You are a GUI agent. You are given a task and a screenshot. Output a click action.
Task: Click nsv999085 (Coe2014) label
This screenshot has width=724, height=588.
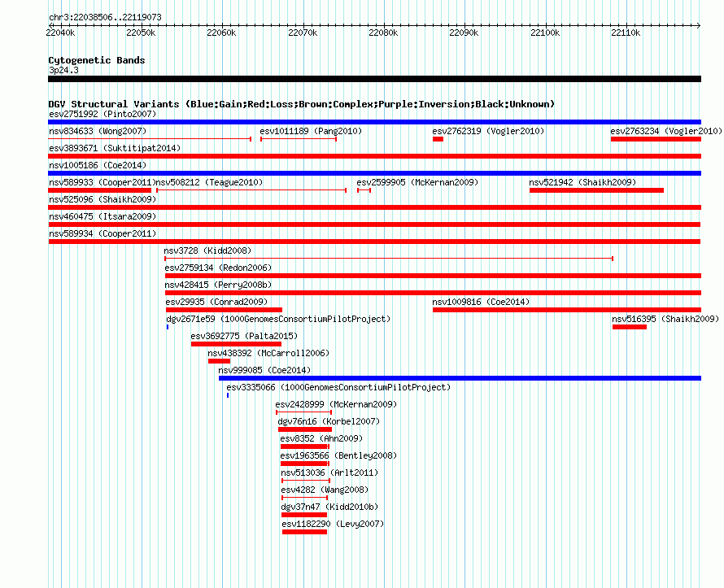[264, 370]
